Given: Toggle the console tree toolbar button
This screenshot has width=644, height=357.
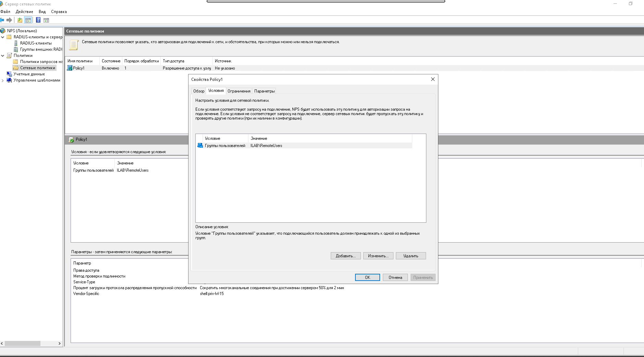Looking at the screenshot, I should (x=28, y=20).
